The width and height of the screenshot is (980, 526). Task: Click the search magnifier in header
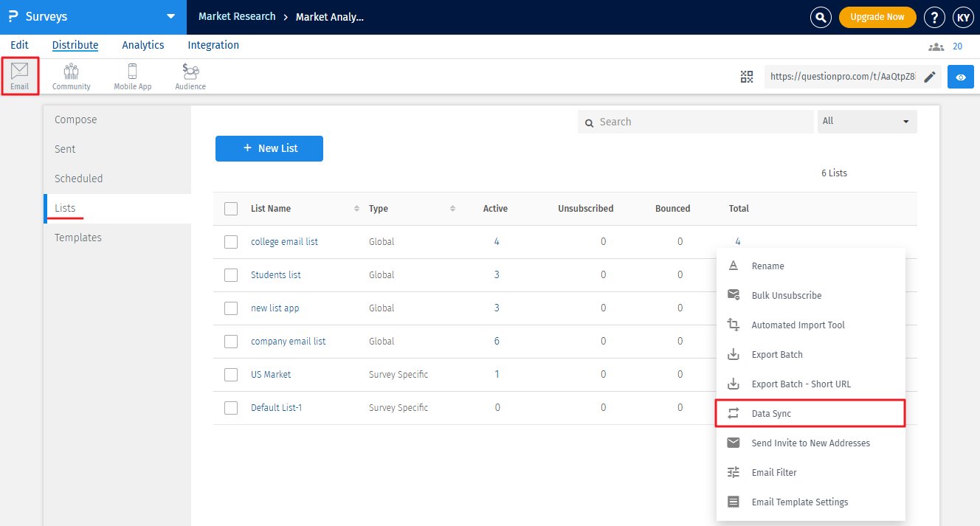(x=821, y=17)
